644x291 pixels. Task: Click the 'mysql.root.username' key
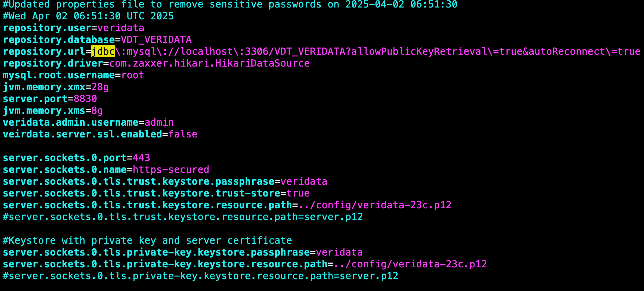[x=59, y=75]
